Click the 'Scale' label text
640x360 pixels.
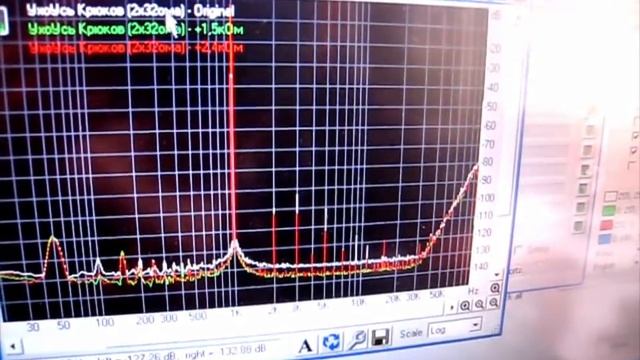click(x=411, y=333)
